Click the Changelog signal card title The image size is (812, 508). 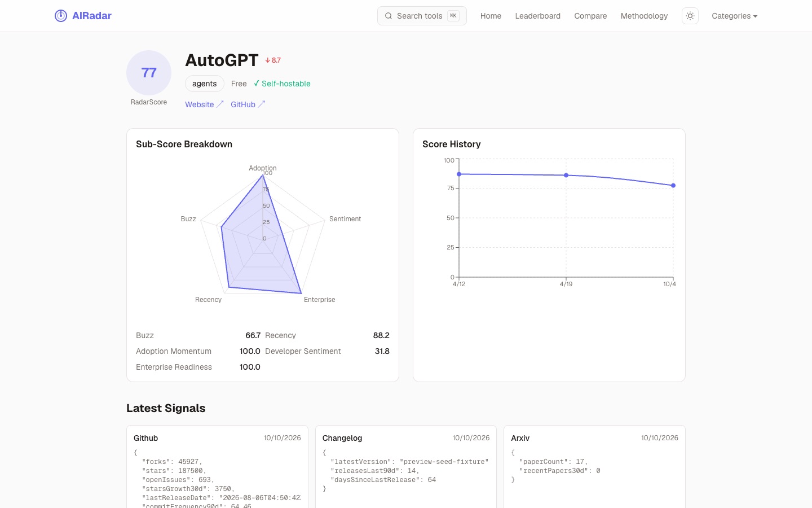[342, 438]
